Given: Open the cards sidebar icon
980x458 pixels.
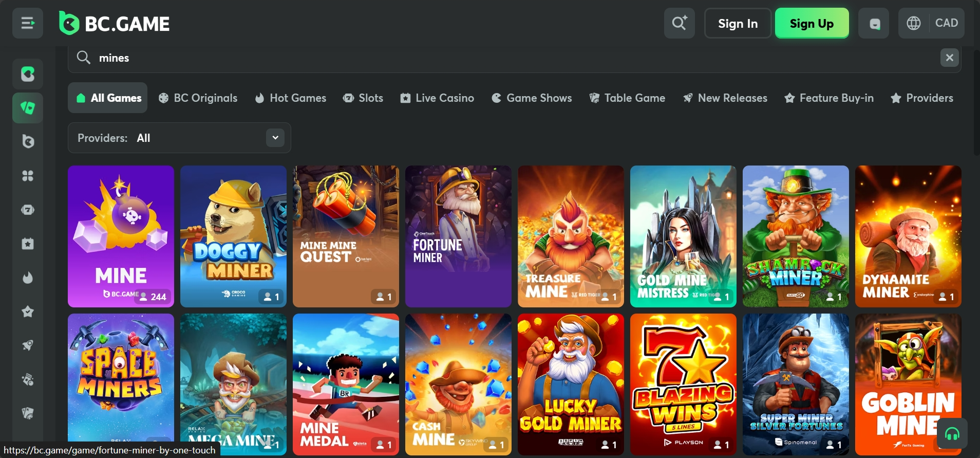Looking at the screenshot, I should [28, 413].
